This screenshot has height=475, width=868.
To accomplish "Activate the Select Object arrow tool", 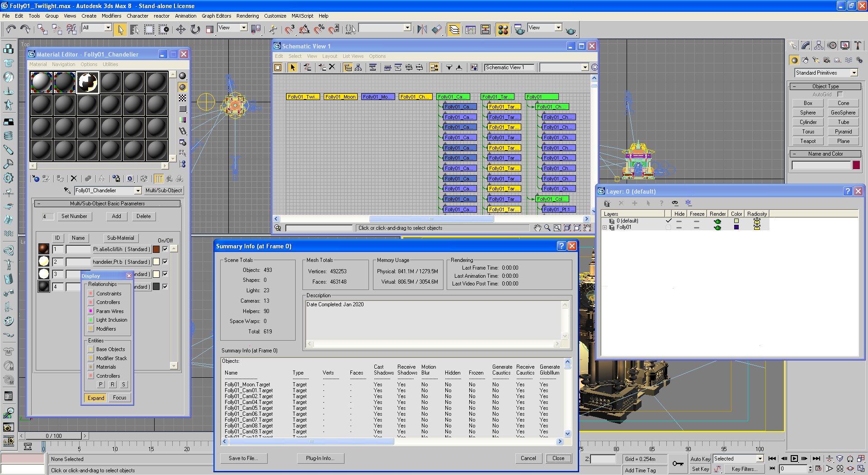I will point(120,29).
